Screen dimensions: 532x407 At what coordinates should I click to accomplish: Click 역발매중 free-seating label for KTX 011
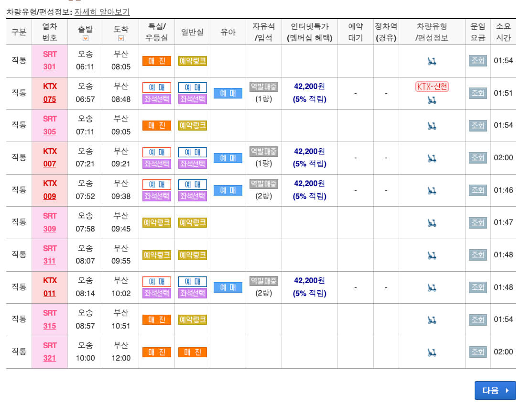tap(264, 281)
